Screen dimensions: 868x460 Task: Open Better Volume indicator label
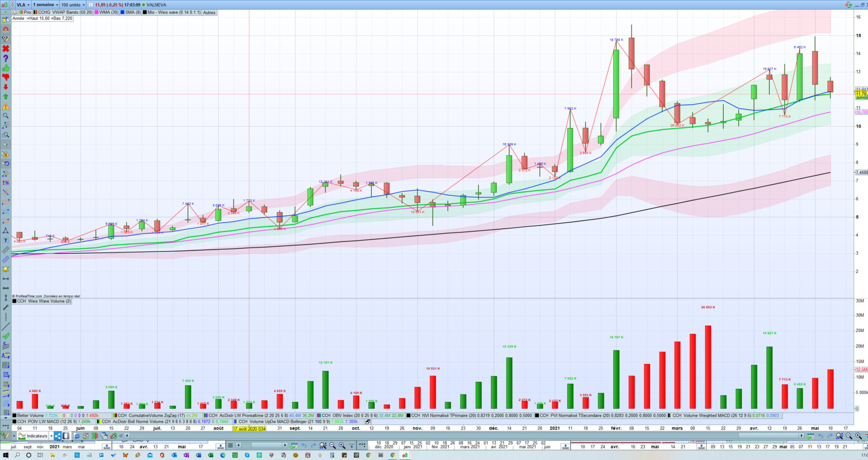30,416
